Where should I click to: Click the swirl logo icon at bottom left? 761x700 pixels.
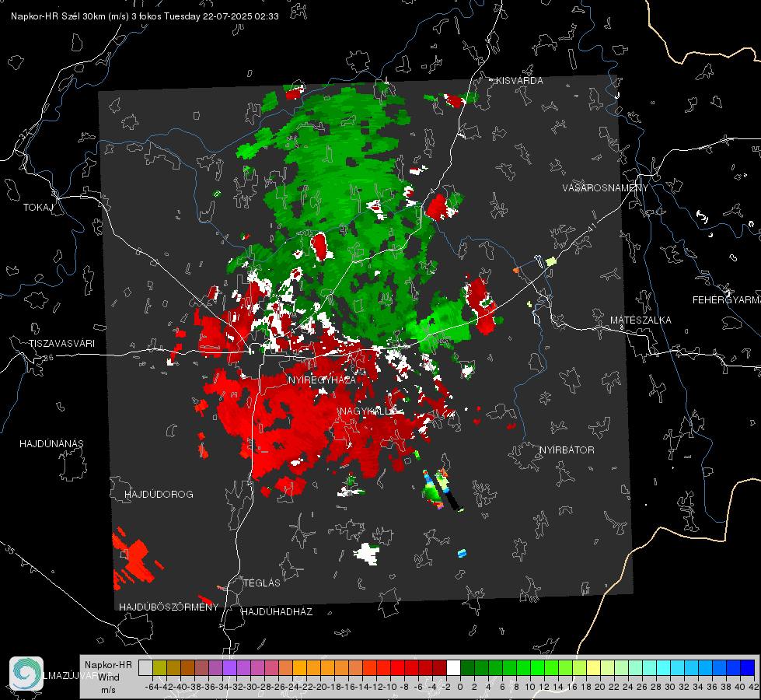[26, 674]
